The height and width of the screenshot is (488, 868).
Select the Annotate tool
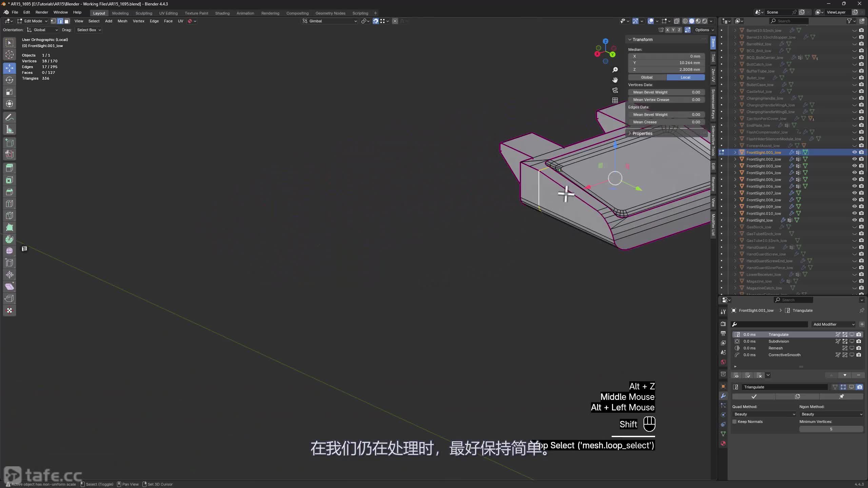(9, 117)
